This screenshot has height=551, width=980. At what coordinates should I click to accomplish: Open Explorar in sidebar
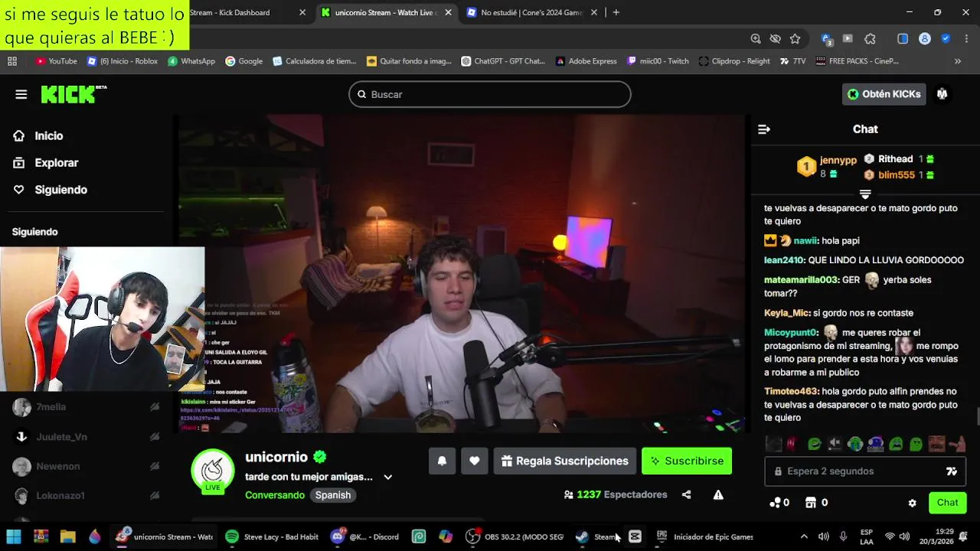pos(46,162)
